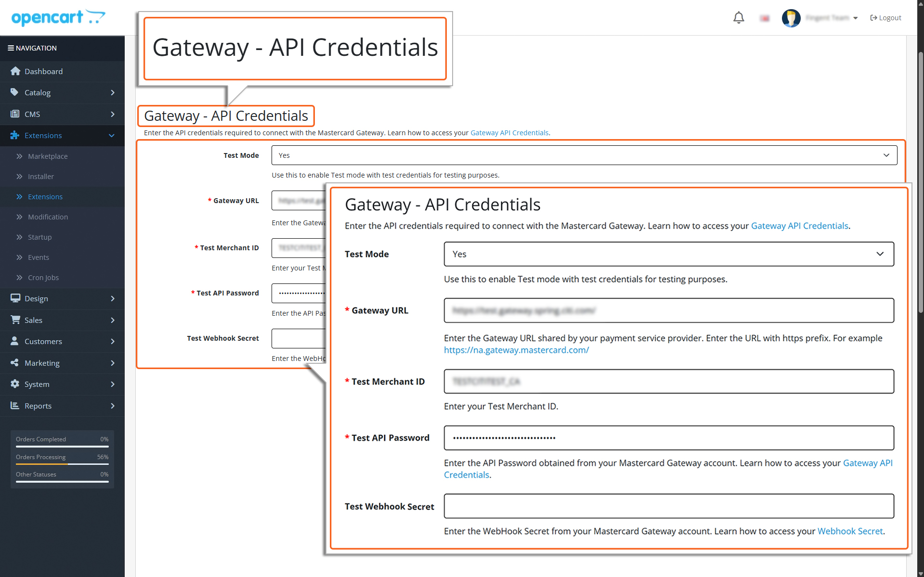Click the user avatar picture

791,18
